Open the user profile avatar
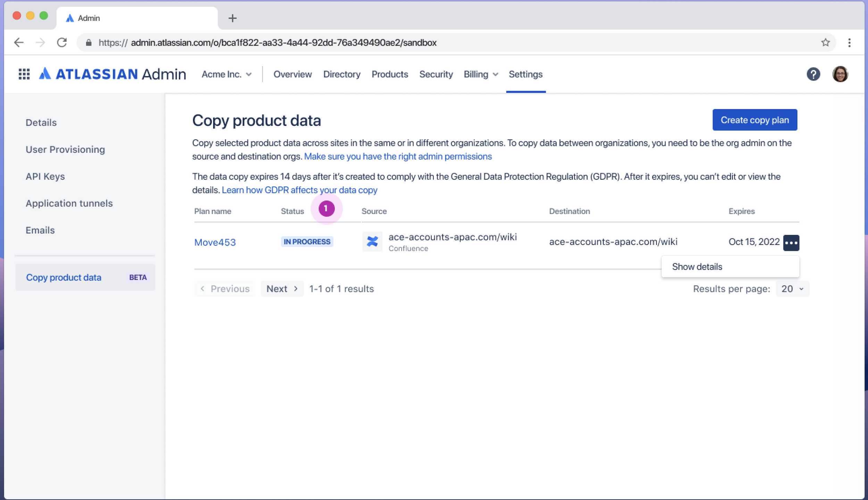This screenshot has height=500, width=868. (x=840, y=74)
